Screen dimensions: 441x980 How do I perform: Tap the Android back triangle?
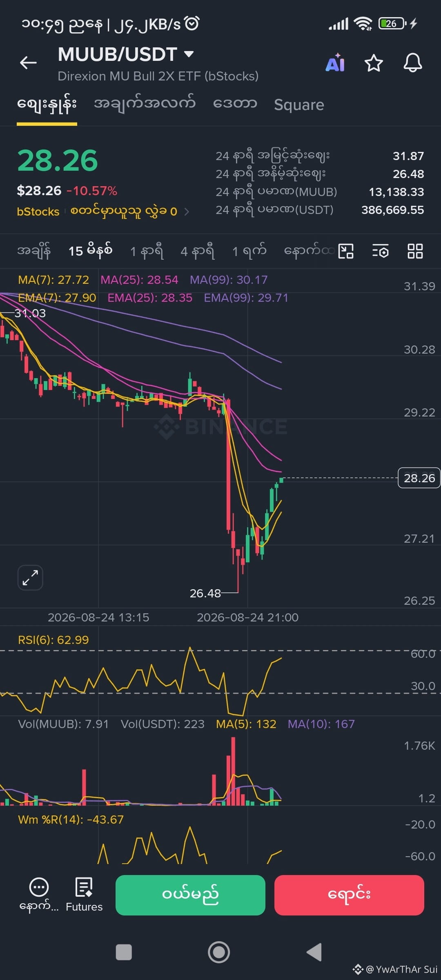click(x=314, y=952)
